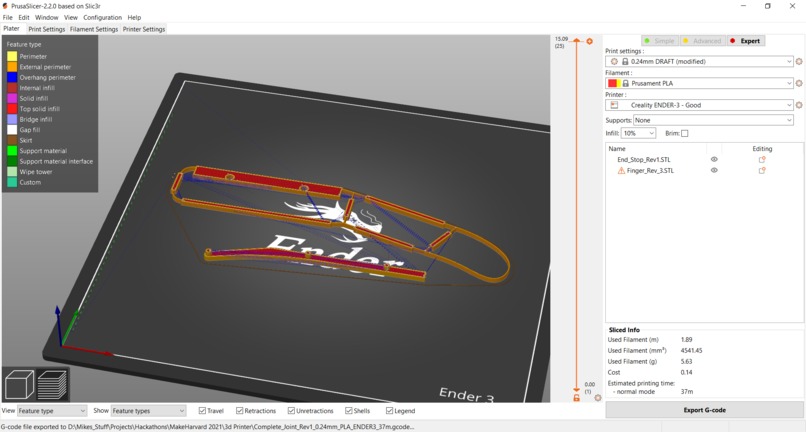Click the plus icon atop the layer slider
Screen dimensions: 806x432
click(590, 41)
